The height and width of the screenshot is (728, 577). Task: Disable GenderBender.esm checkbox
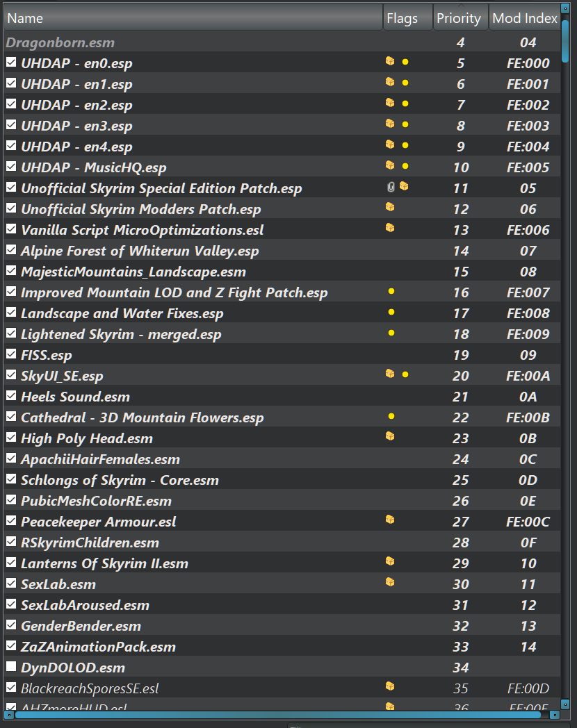coord(11,625)
